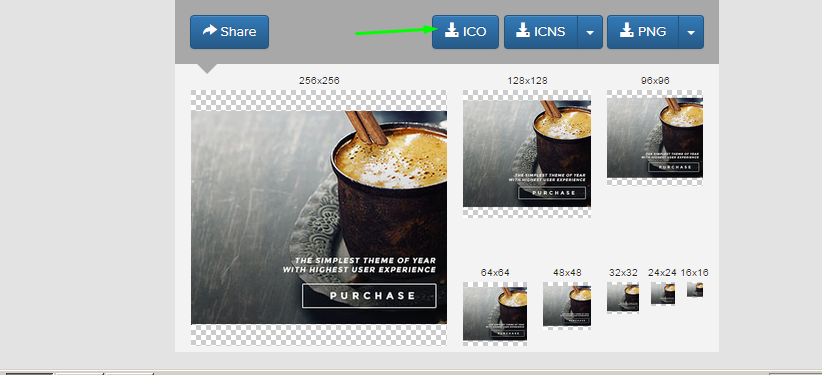Viewport: 822px width, 375px height.
Task: Click the 24x24 size label
Action: [663, 273]
